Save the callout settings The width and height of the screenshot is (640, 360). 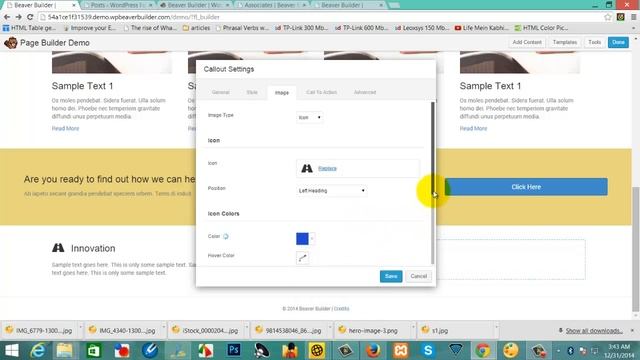[x=391, y=276]
